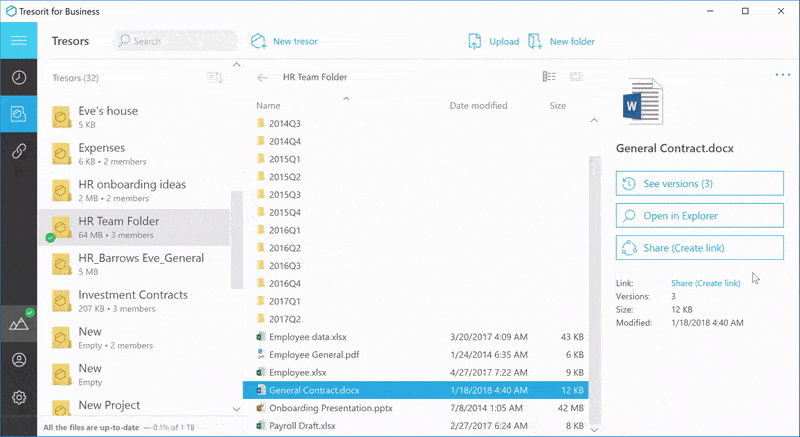This screenshot has width=800, height=437.
Task: Click the Word document preview icon
Action: 643,101
